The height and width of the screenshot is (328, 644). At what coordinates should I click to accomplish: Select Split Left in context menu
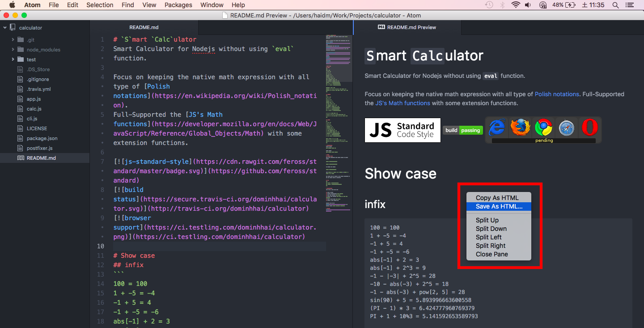tap(499, 237)
